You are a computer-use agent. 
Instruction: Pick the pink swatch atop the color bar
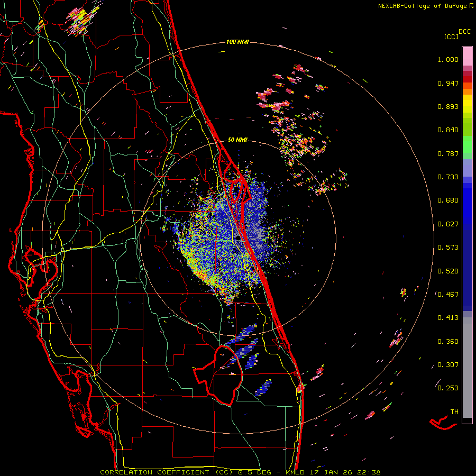click(x=467, y=56)
